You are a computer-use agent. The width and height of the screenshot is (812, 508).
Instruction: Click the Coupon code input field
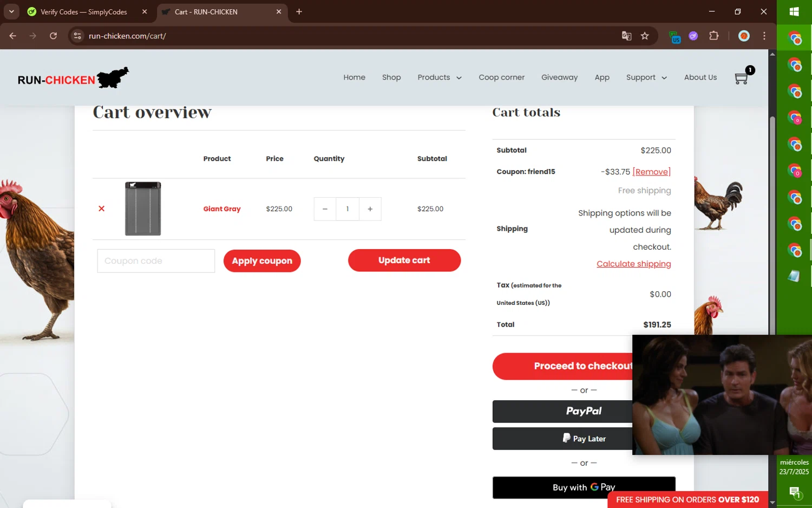click(156, 261)
